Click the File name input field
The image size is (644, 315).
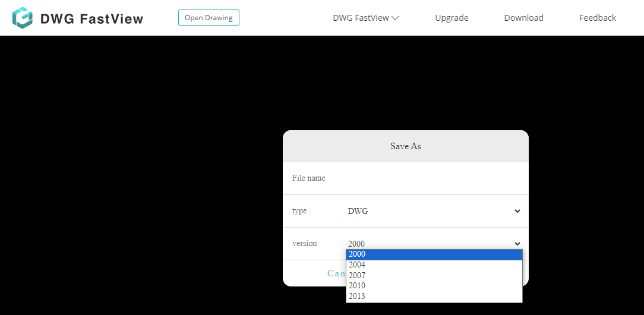[434, 178]
